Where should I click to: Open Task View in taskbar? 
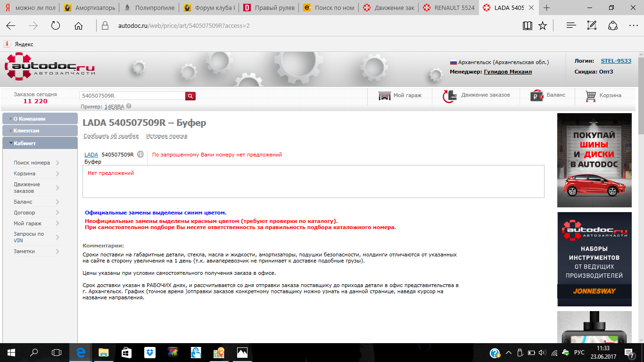[57, 352]
